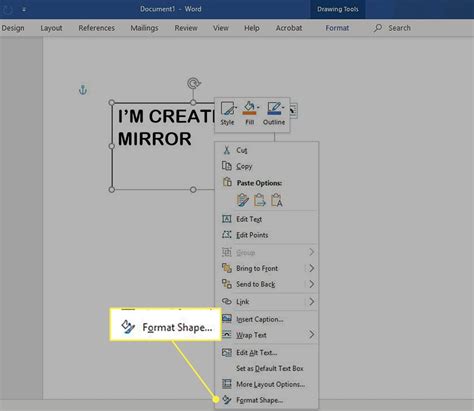Open the Help tab
Viewport: 474px width, 411px height.
tap(252, 28)
